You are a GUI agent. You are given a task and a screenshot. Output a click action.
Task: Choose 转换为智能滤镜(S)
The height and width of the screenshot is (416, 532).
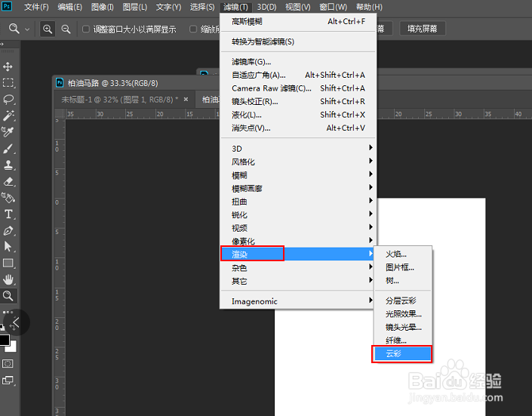pyautogui.click(x=298, y=42)
